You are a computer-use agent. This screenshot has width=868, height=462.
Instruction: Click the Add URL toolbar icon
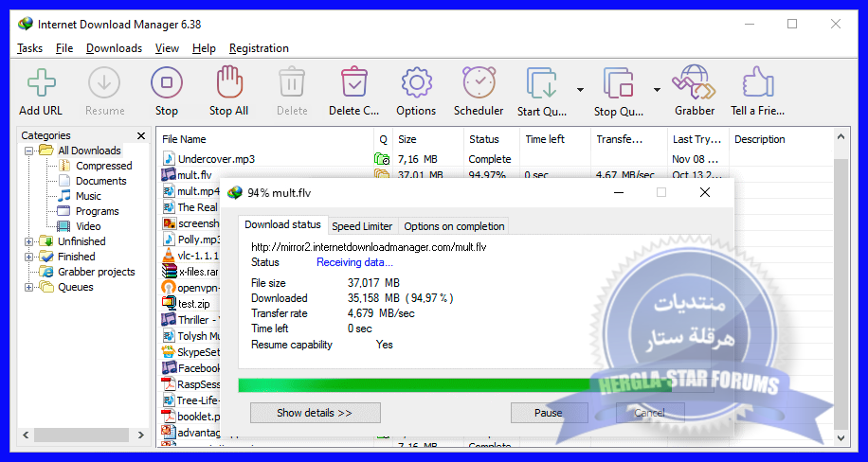tap(42, 83)
